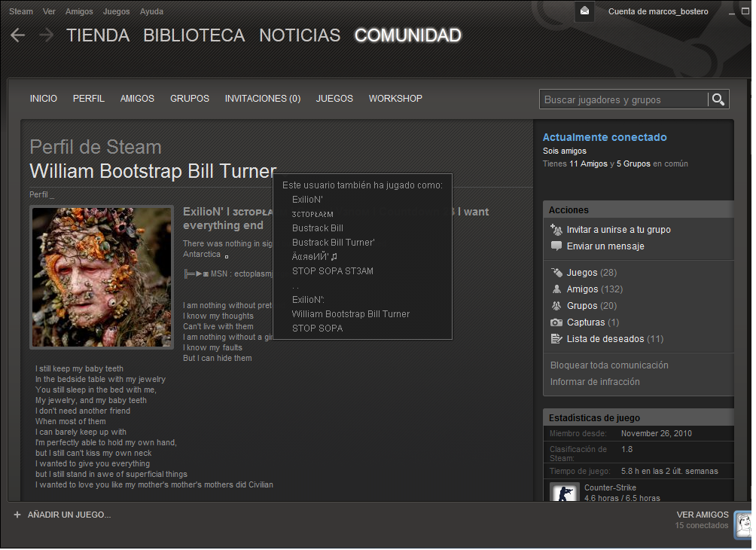Click the 5.8 h play time value

[x=669, y=471]
